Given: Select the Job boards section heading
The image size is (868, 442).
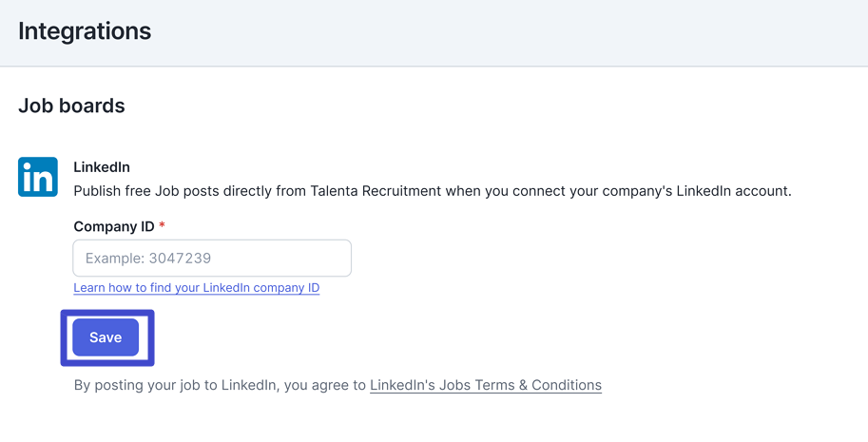Looking at the screenshot, I should (71, 106).
